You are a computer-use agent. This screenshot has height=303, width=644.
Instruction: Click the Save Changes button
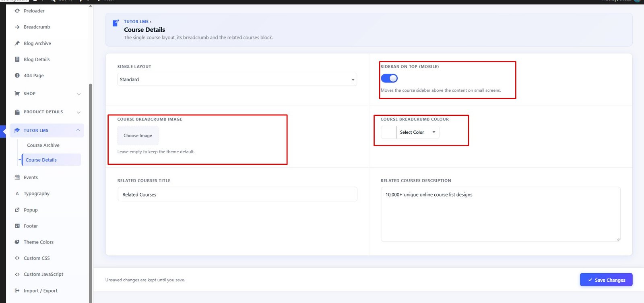click(x=606, y=280)
